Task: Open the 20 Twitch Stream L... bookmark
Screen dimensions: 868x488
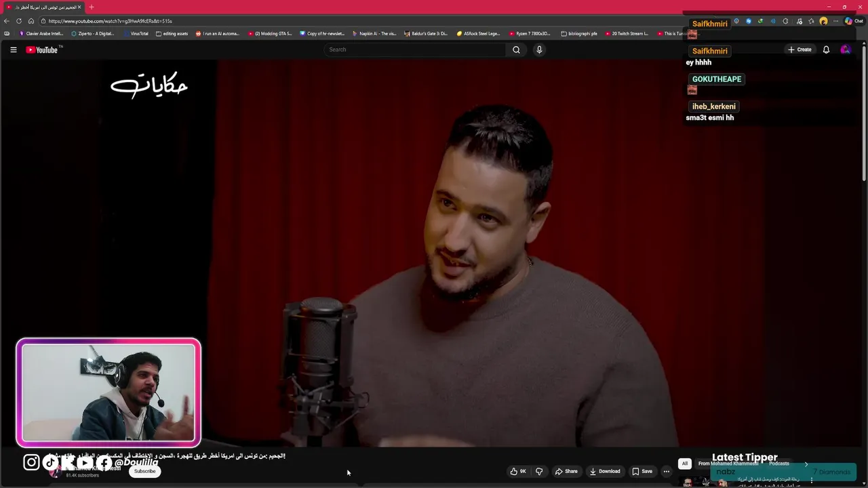Action: [627, 33]
